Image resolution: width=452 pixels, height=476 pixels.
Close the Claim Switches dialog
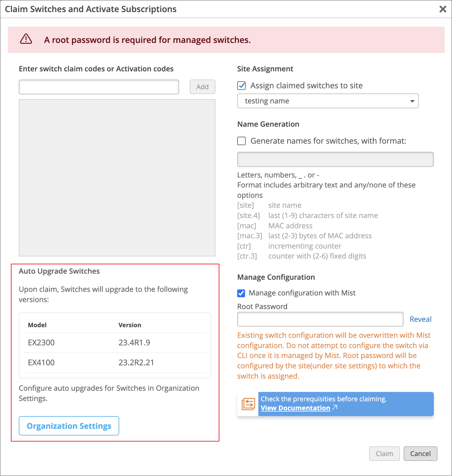click(443, 9)
